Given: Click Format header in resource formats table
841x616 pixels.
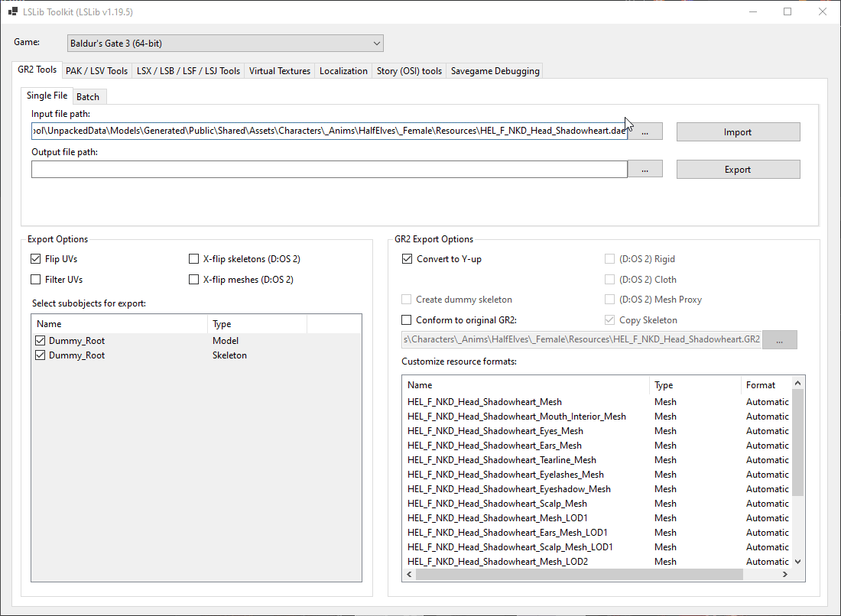Looking at the screenshot, I should 766,385.
